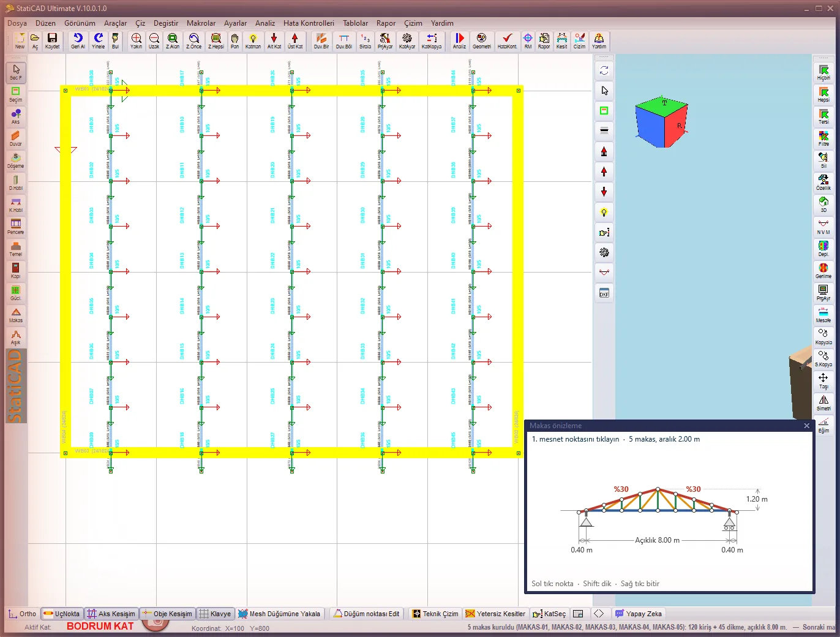Zoom in with the Yakın icon
The height and width of the screenshot is (637, 840).
(136, 41)
